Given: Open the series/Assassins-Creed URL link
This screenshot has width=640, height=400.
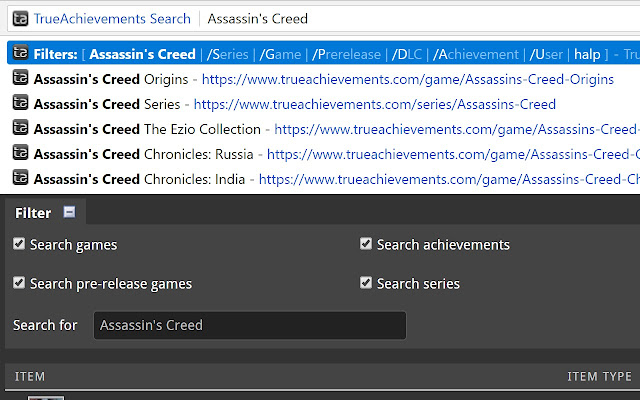Looking at the screenshot, I should (375, 104).
